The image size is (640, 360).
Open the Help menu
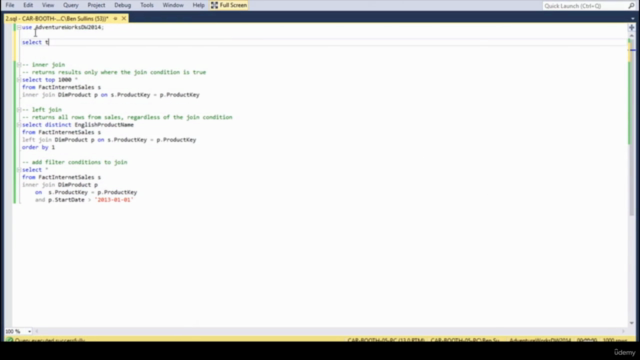coord(198,5)
